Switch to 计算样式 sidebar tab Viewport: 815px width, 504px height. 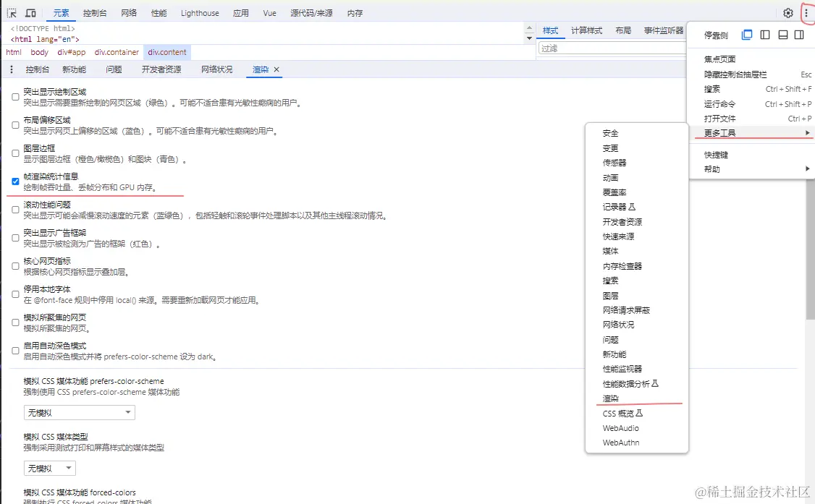[586, 30]
